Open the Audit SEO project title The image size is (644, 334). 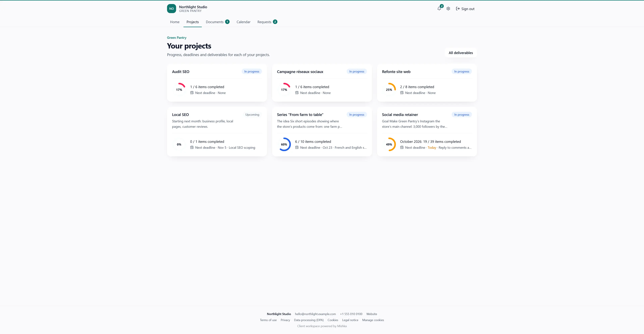point(180,71)
